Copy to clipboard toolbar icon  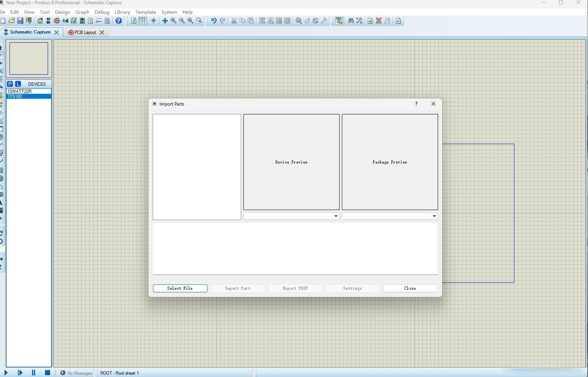click(242, 21)
